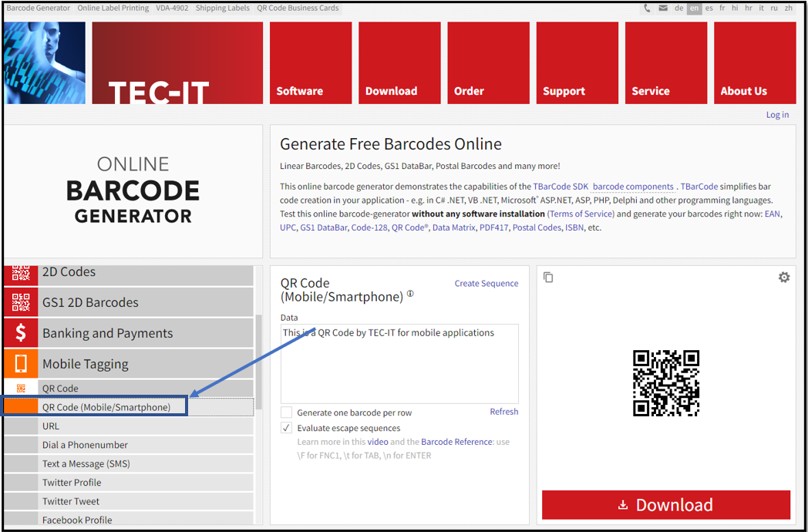
Task: Switch language to Chinese (zh)
Action: tap(789, 8)
